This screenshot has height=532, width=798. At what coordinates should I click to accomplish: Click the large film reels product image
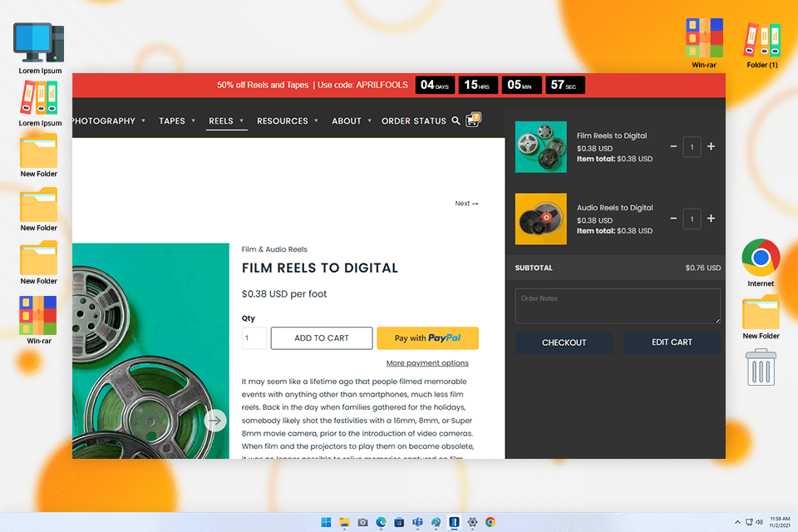(150, 351)
